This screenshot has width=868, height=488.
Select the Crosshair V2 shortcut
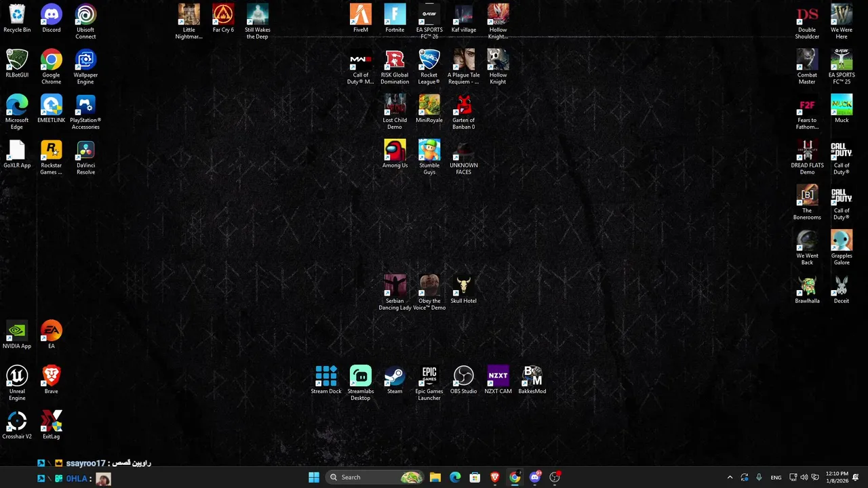[x=17, y=426]
